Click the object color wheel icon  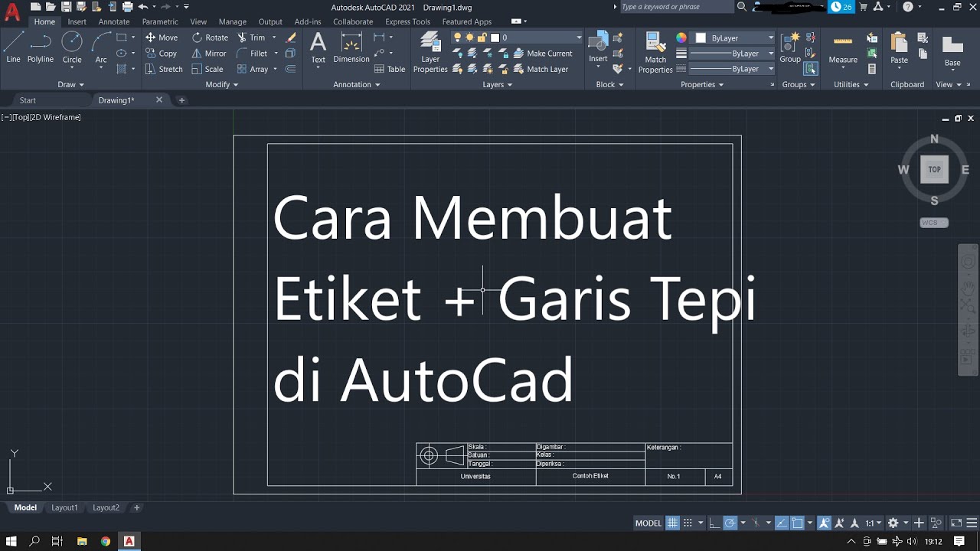[x=681, y=37]
